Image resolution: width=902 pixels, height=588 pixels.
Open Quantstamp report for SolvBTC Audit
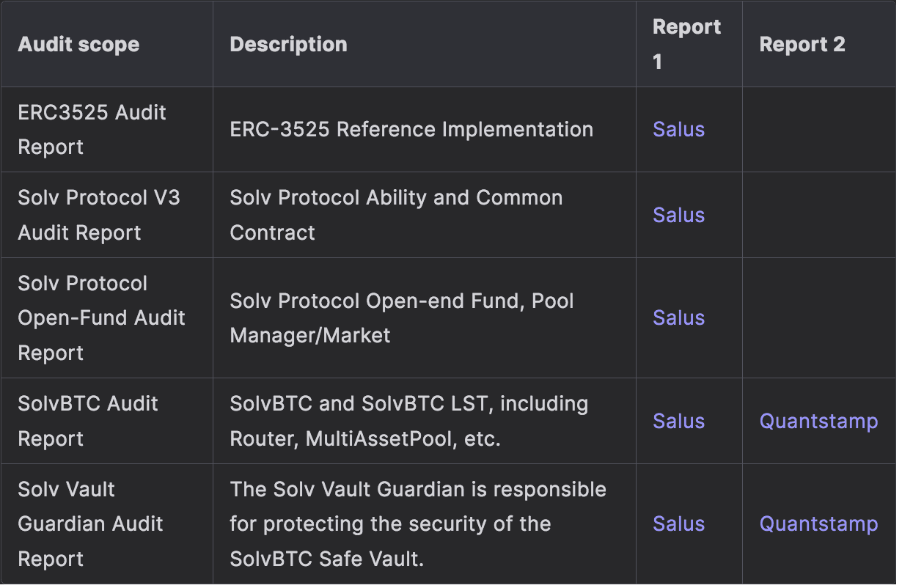(x=818, y=421)
